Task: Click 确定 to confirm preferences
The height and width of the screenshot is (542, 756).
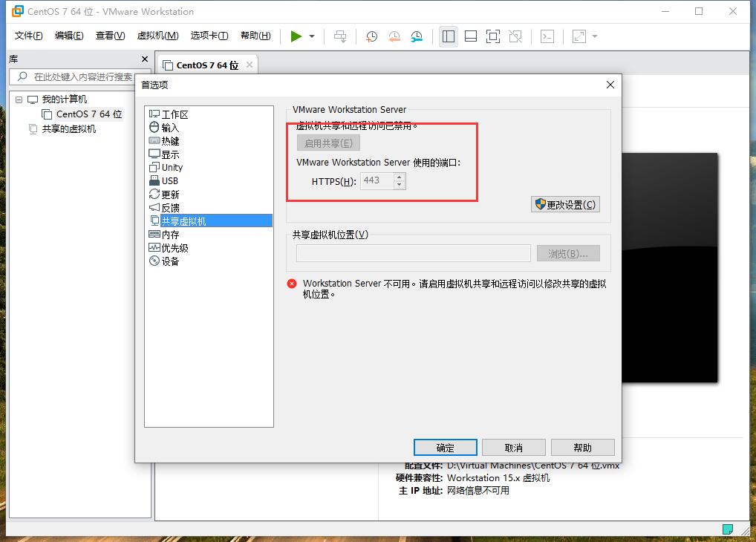Action: (446, 448)
